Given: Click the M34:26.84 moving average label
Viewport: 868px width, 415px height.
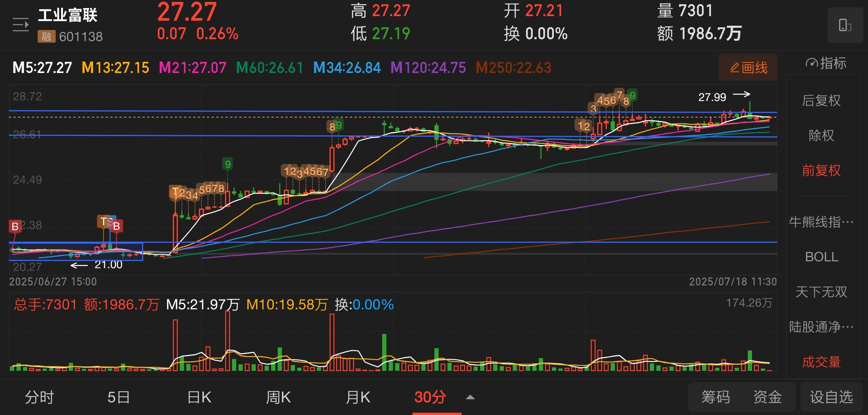Looking at the screenshot, I should [x=347, y=68].
